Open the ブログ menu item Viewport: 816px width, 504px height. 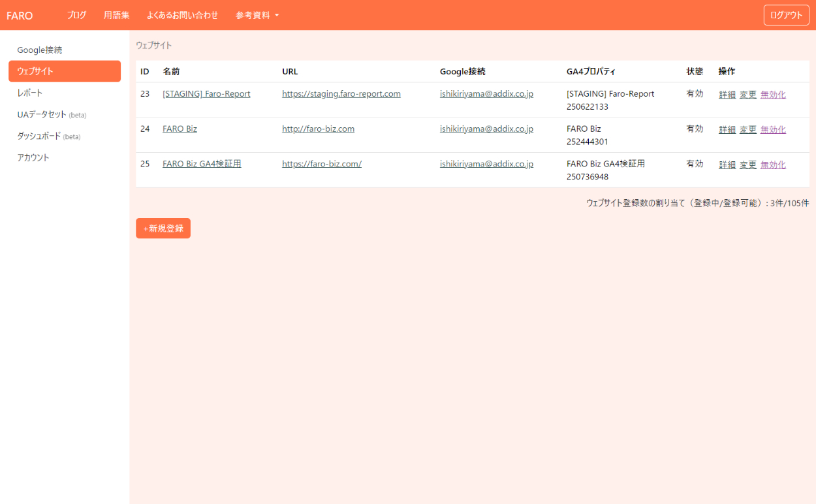pyautogui.click(x=76, y=15)
